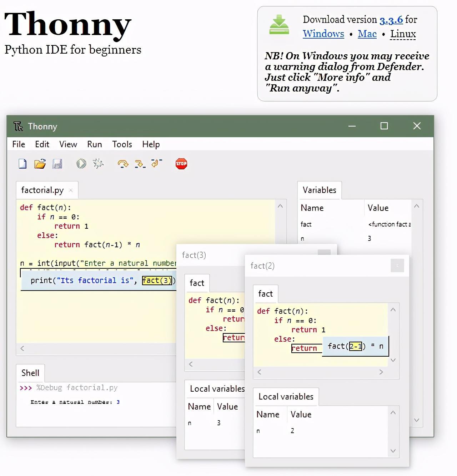Select the fact tab in fact(2) window
The height and width of the screenshot is (476, 457).
point(265,294)
